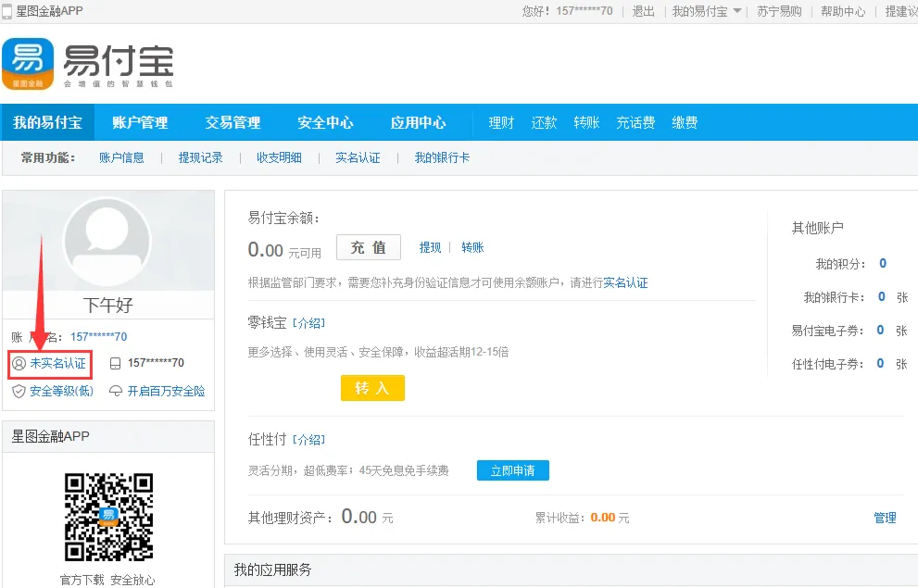Click the 管理 link for 其他理财资产
The image size is (918, 588).
coord(885,518)
